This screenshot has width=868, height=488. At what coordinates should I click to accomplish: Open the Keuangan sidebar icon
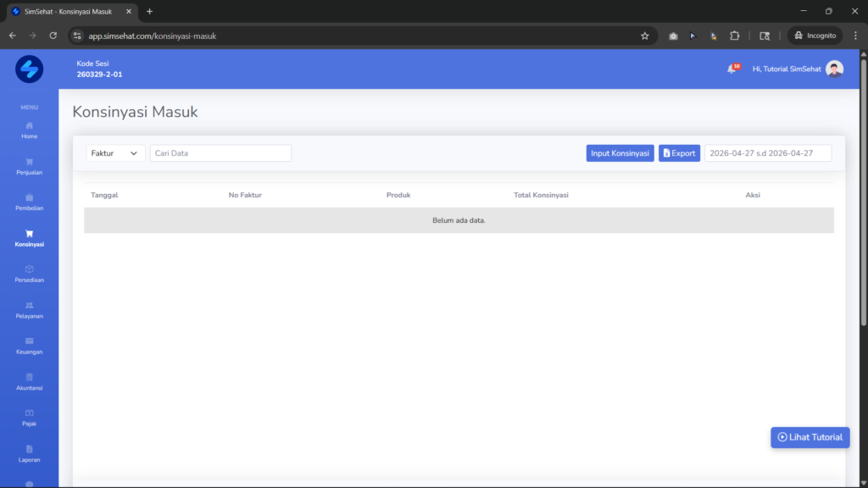click(30, 341)
